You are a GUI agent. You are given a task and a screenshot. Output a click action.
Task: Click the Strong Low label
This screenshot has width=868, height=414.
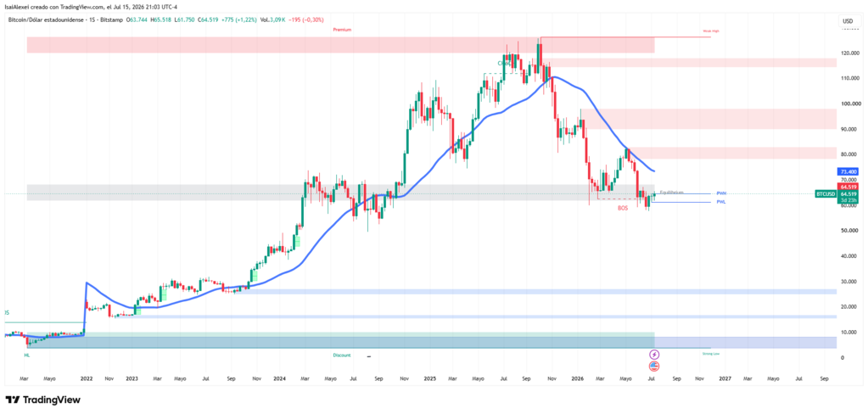711,353
